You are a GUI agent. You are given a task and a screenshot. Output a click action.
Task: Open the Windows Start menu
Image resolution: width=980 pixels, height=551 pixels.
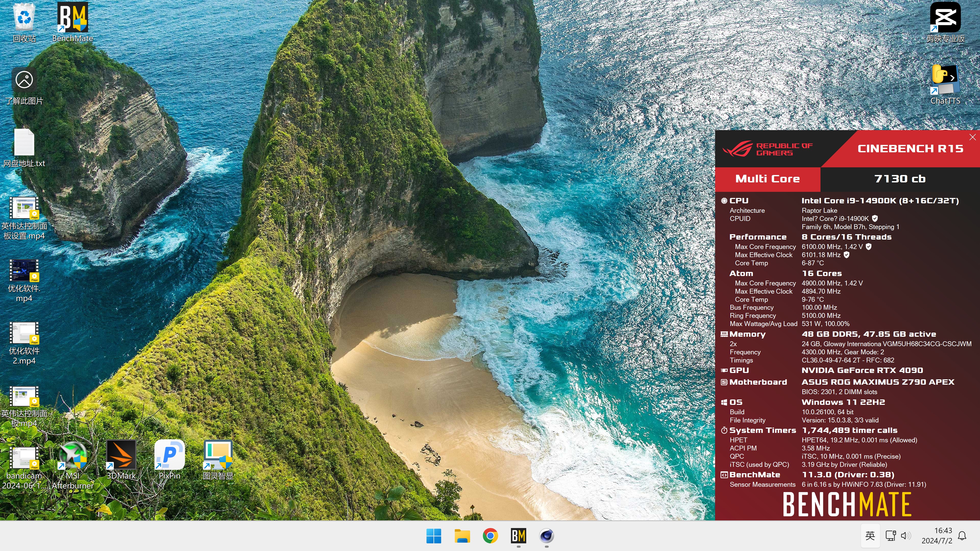(x=434, y=536)
